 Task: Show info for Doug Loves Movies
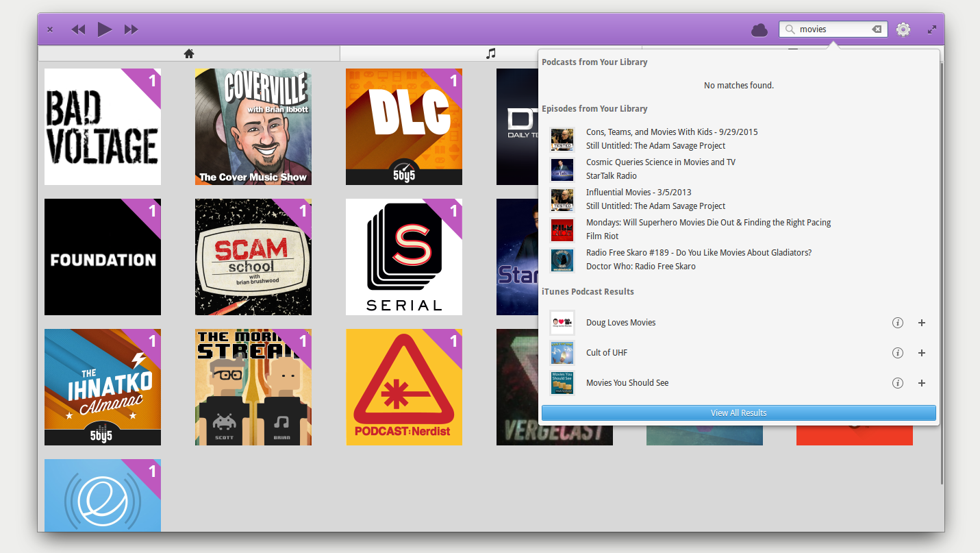point(897,323)
